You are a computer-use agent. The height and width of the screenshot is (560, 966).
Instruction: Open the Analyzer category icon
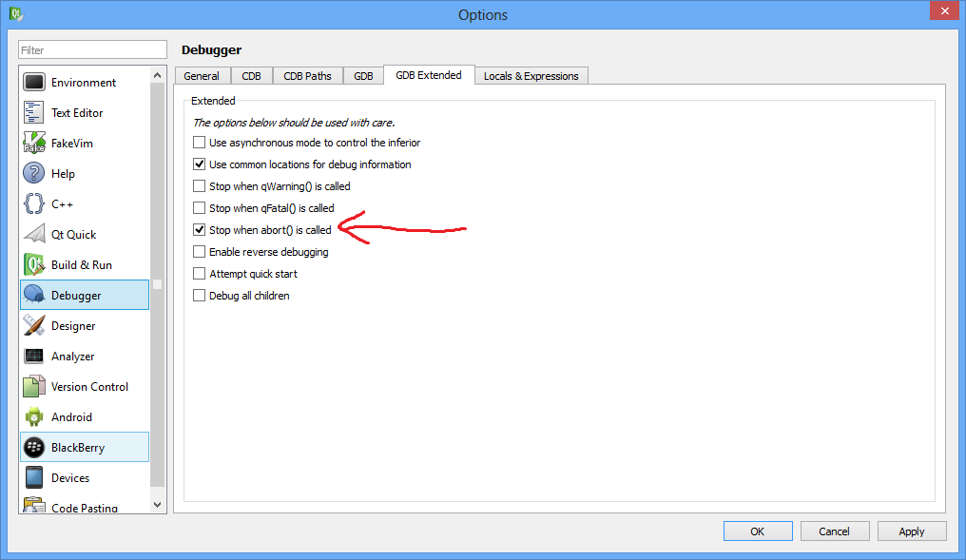[31, 356]
